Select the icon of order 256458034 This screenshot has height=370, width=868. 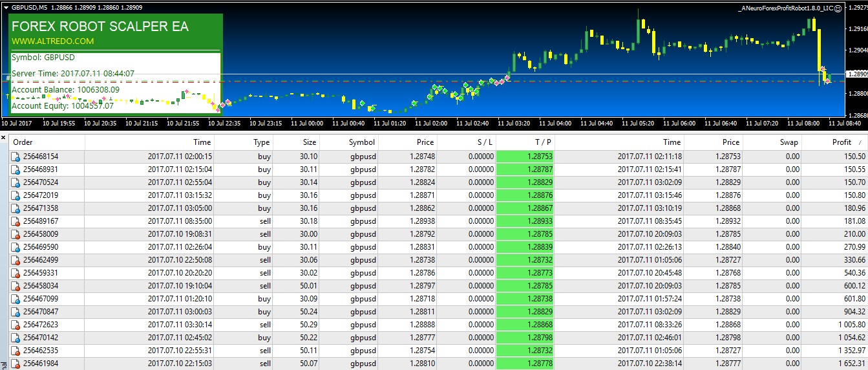(16, 286)
